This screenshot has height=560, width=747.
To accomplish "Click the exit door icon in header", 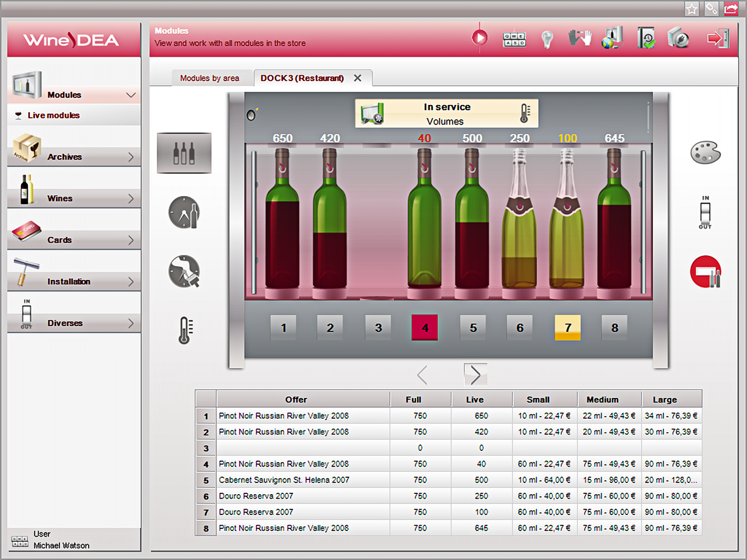I will [718, 38].
